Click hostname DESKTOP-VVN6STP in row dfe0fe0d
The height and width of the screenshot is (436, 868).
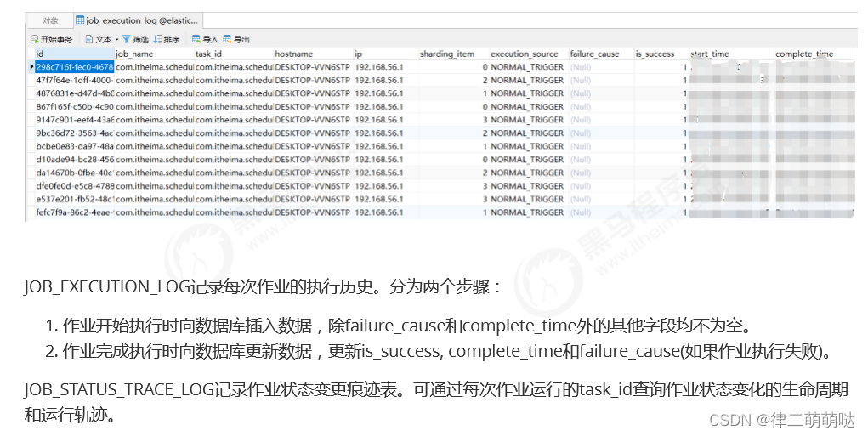point(312,186)
